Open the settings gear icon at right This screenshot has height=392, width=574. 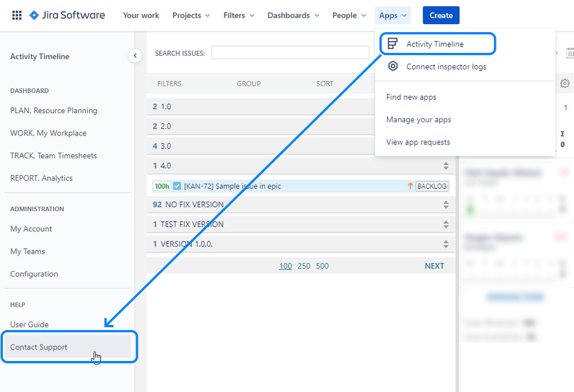[565, 83]
